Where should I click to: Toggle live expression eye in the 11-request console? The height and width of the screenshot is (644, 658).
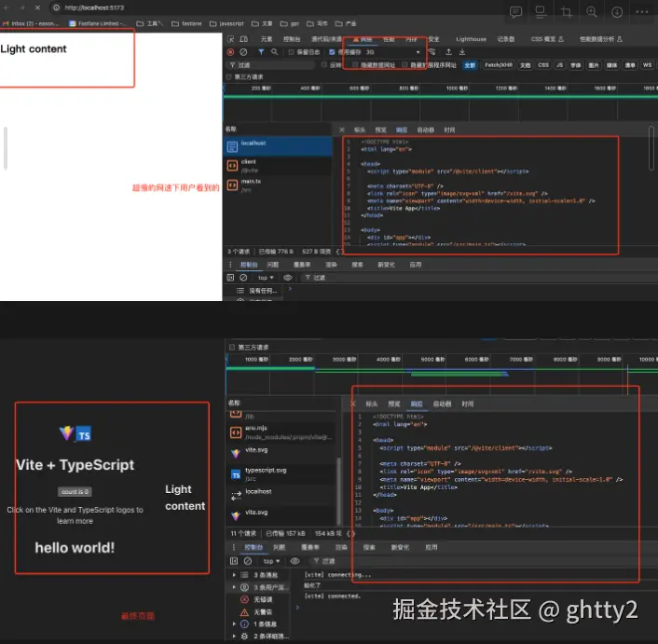[295, 561]
